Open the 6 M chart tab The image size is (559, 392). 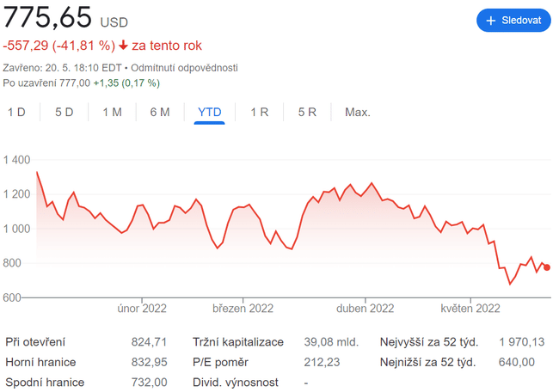[160, 113]
